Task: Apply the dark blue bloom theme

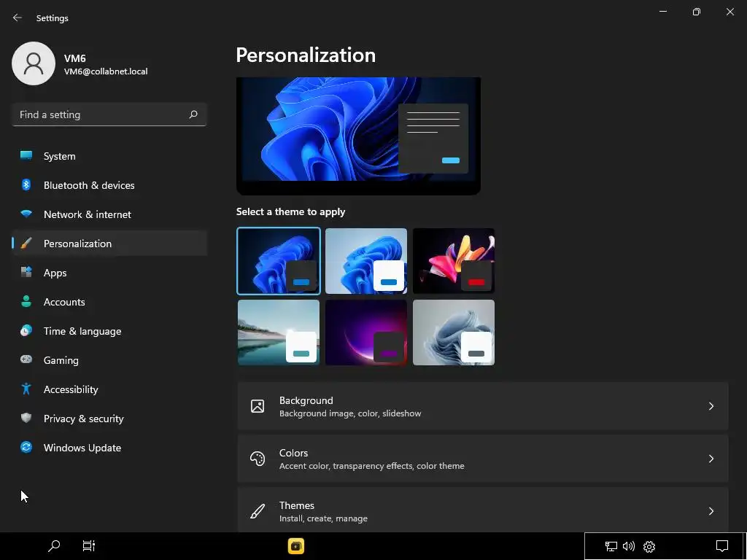Action: point(279,261)
